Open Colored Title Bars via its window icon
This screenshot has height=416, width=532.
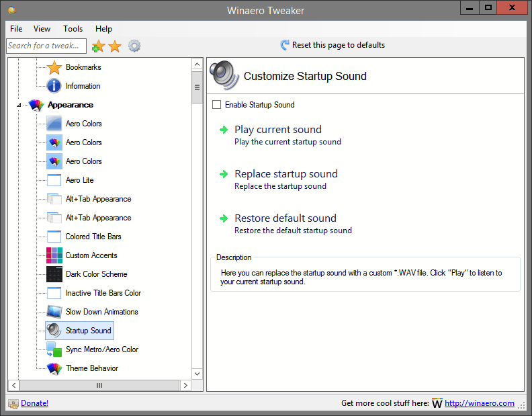(x=54, y=237)
